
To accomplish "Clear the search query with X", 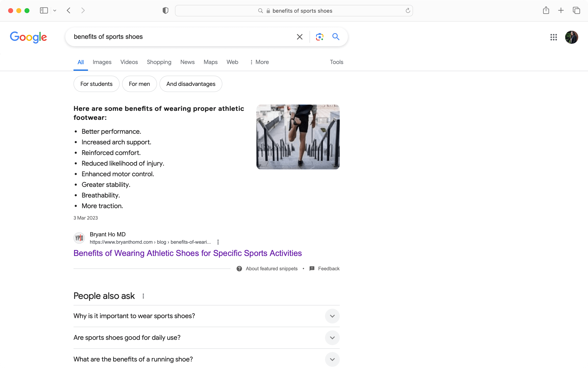I will 300,37.
